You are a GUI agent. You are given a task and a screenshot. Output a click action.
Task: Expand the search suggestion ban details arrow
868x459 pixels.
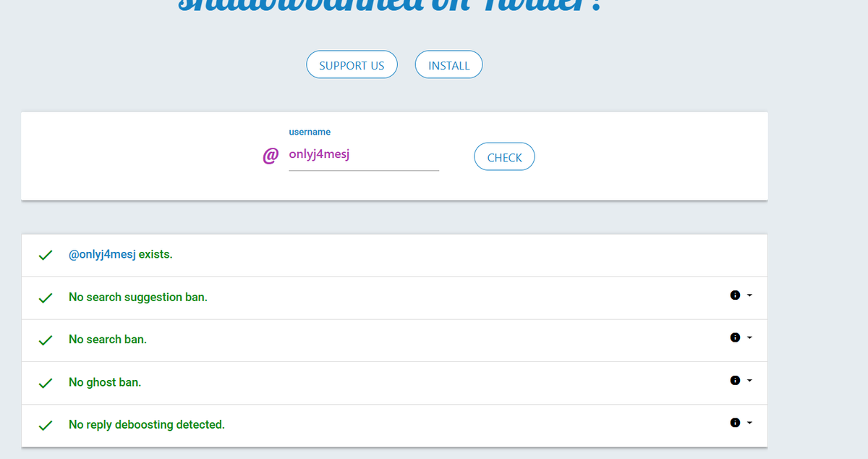[x=749, y=295]
